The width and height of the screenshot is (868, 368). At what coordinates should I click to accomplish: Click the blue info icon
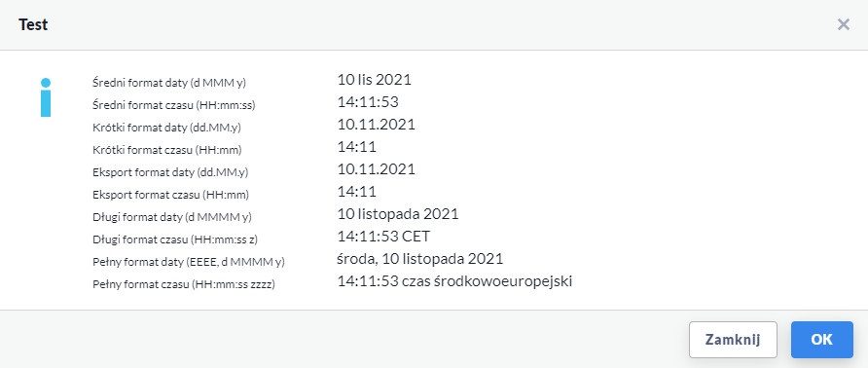[x=46, y=97]
